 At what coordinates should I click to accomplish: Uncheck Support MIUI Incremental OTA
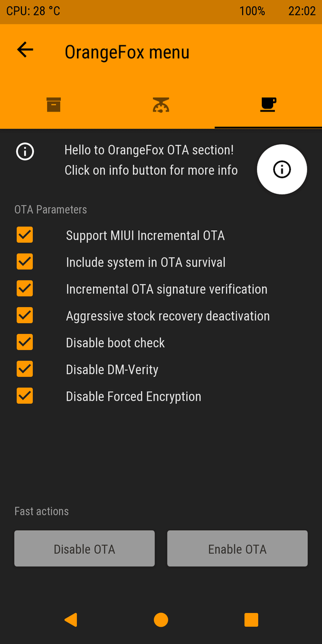(x=24, y=235)
